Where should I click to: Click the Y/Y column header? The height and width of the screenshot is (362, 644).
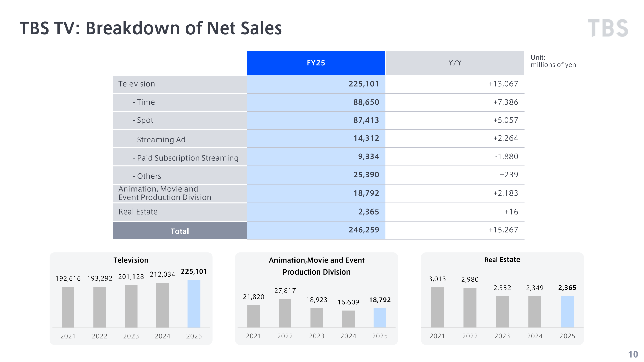pyautogui.click(x=455, y=63)
